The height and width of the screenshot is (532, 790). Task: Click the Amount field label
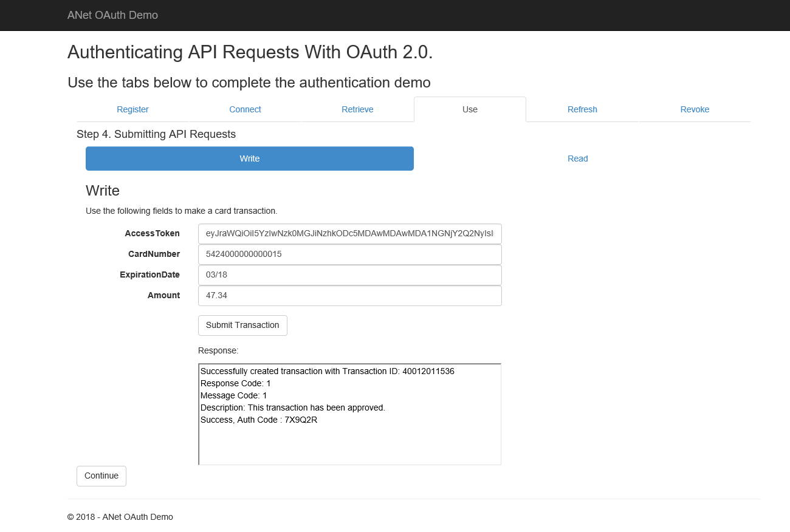click(x=163, y=295)
